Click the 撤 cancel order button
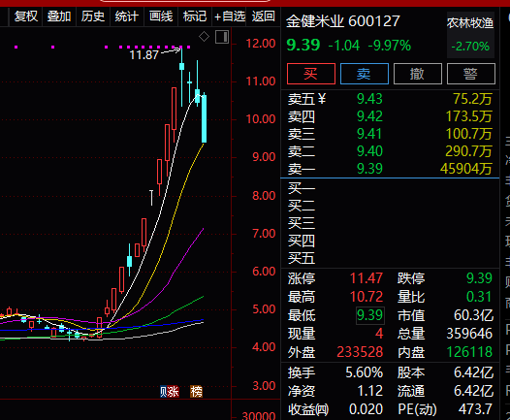510x420 pixels. [418, 74]
